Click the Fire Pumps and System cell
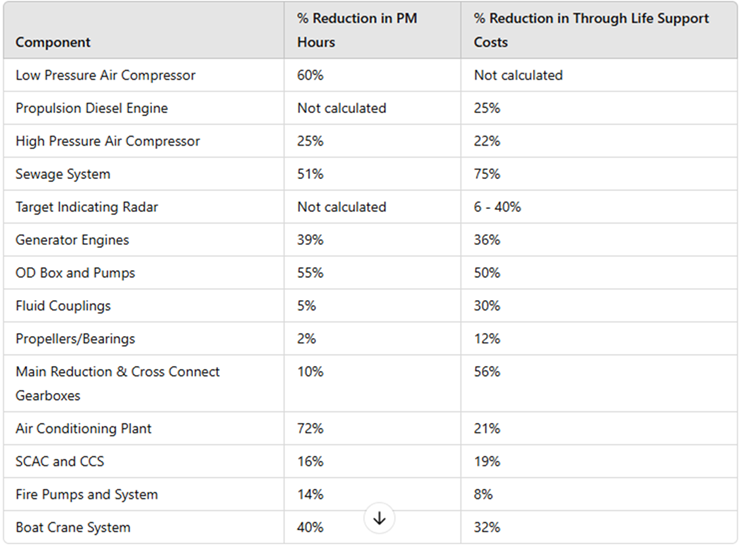The image size is (739, 545). (x=86, y=494)
